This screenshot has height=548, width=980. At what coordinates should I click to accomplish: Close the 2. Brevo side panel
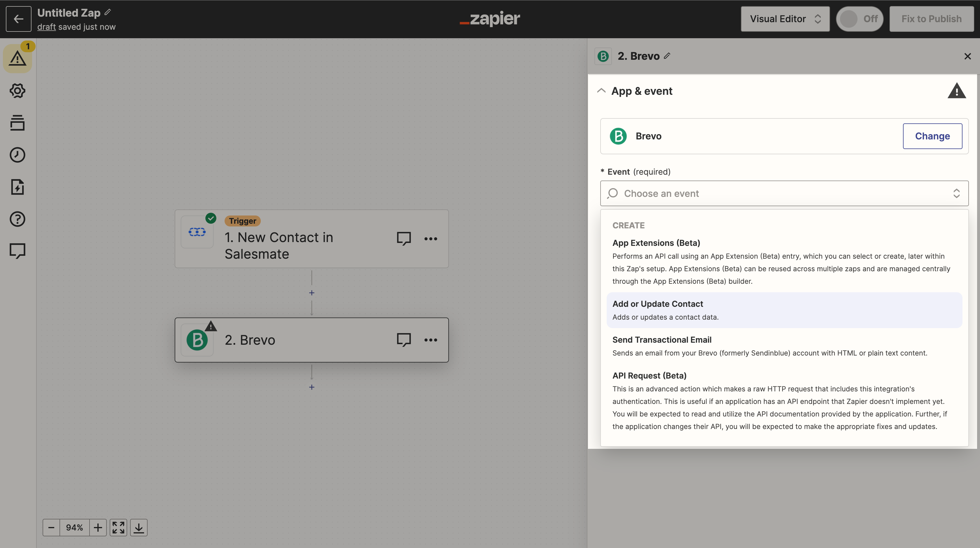tap(967, 56)
